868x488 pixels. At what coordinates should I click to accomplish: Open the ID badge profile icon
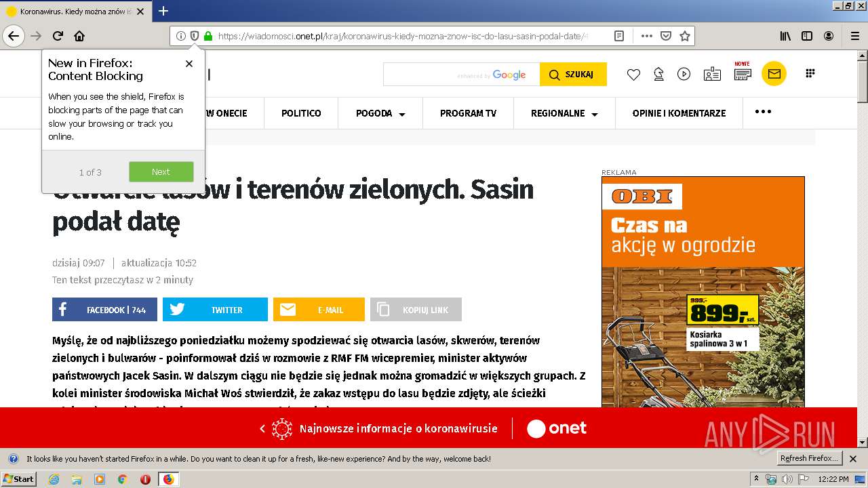coord(712,75)
